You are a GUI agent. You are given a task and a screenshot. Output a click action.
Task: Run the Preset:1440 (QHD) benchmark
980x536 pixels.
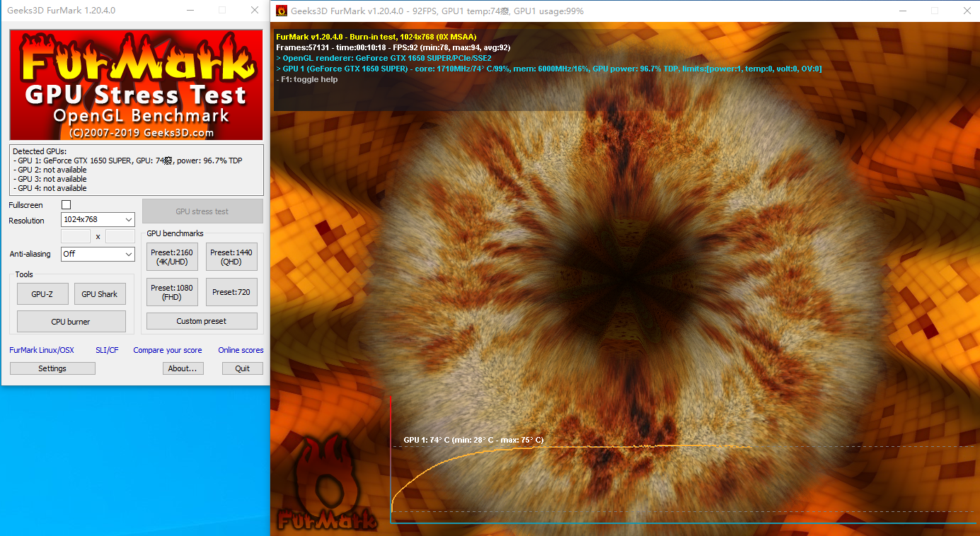(231, 257)
